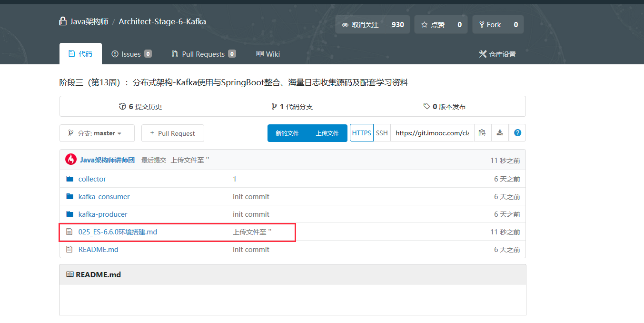Click the clone URL input field

click(x=432, y=133)
